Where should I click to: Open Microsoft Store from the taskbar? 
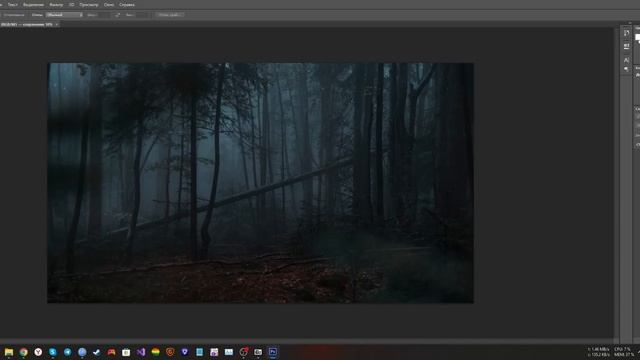[126, 352]
